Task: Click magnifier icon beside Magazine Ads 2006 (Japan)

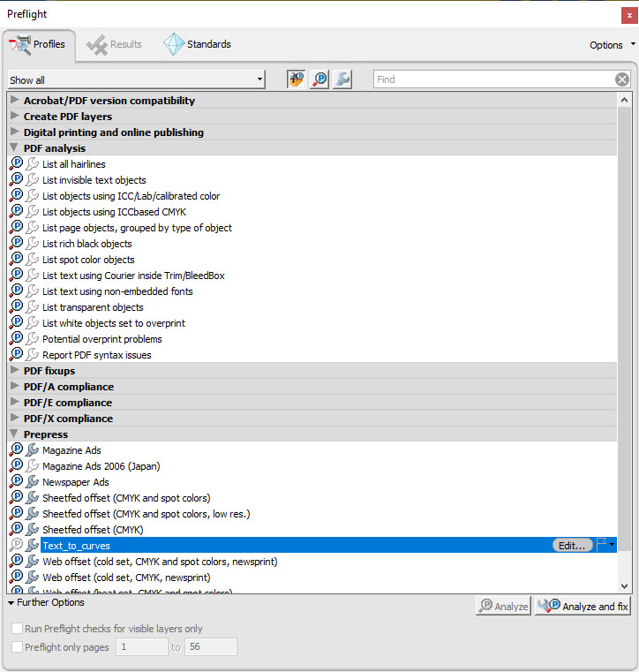Action: 16,466
